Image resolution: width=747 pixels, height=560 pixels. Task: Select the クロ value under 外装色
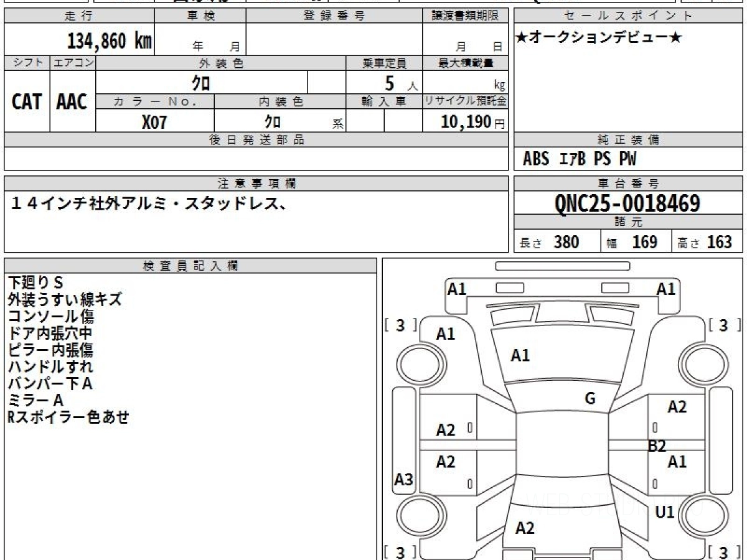point(201,83)
